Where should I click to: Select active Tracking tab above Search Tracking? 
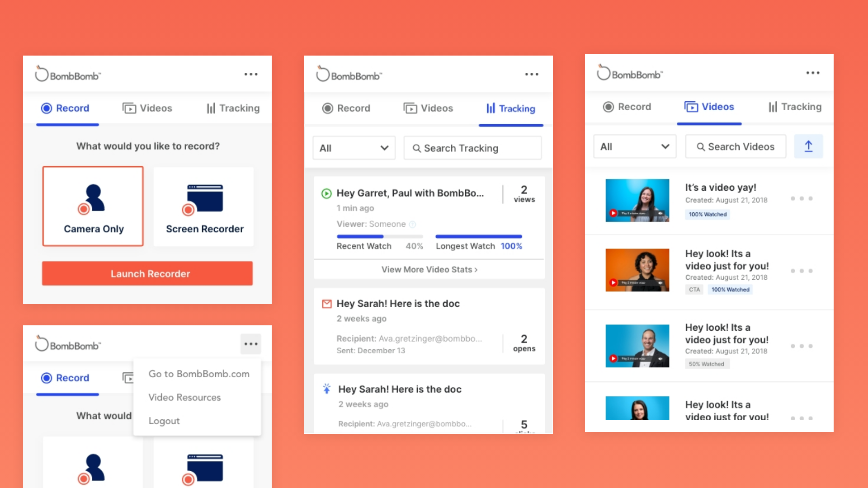[511, 108]
